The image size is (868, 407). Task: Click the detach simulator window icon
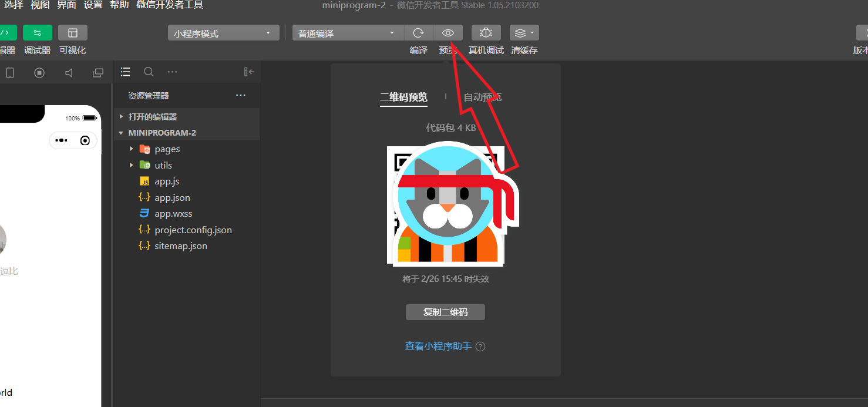98,73
